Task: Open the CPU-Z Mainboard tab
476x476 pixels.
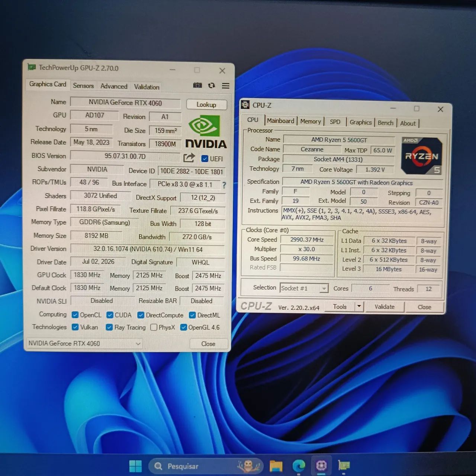Action: click(x=280, y=121)
